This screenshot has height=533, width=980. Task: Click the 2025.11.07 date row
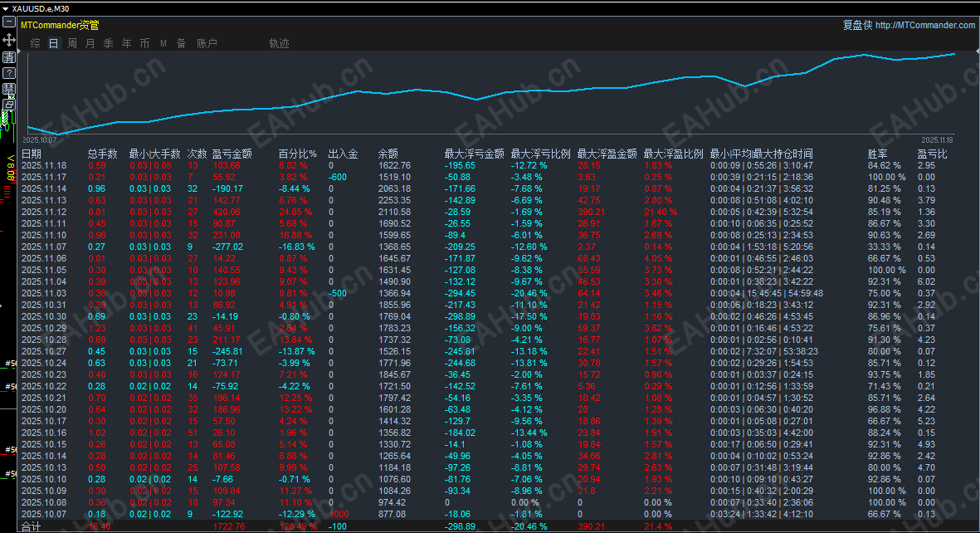tap(44, 247)
